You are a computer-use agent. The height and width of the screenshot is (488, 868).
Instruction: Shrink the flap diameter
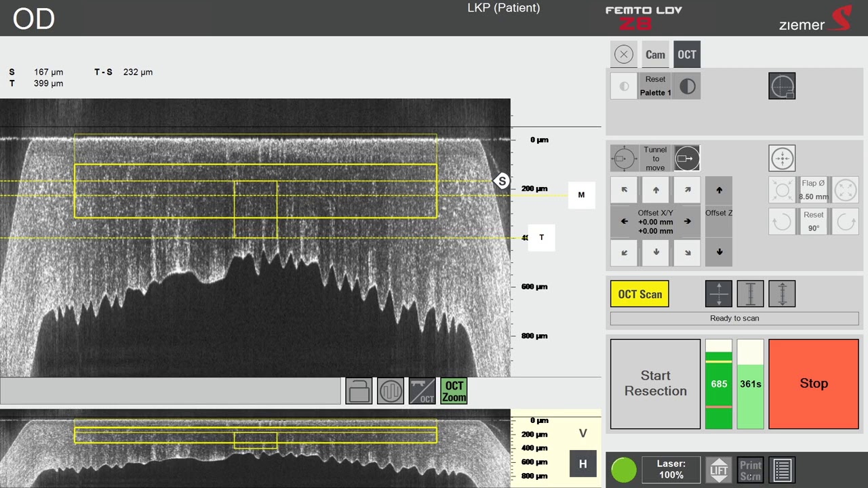pyautogui.click(x=782, y=190)
